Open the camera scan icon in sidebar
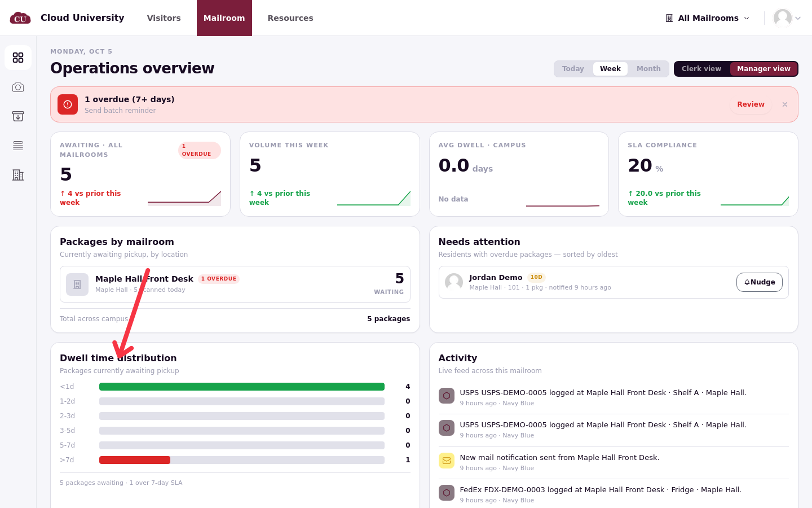The image size is (812, 508). 18,87
